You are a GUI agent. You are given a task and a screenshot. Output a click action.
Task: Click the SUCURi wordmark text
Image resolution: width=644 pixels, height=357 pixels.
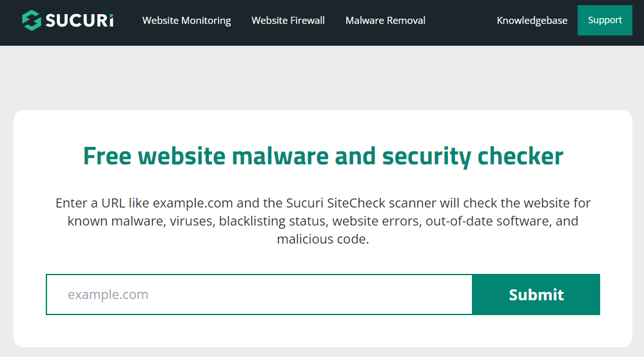point(80,21)
